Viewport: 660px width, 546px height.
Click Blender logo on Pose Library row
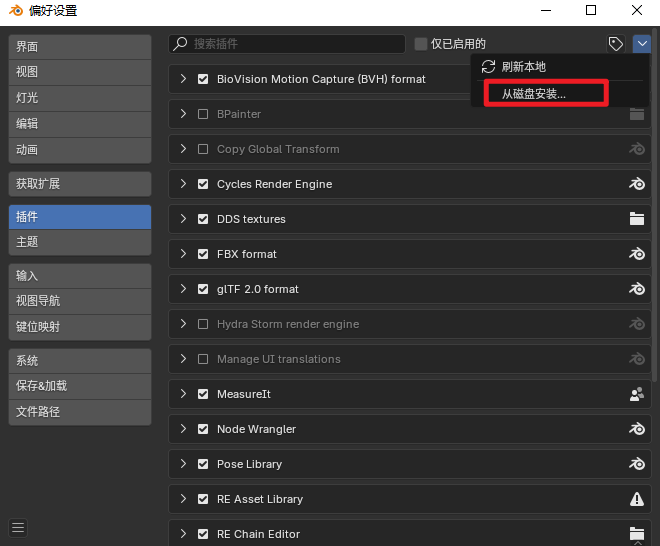point(637,464)
